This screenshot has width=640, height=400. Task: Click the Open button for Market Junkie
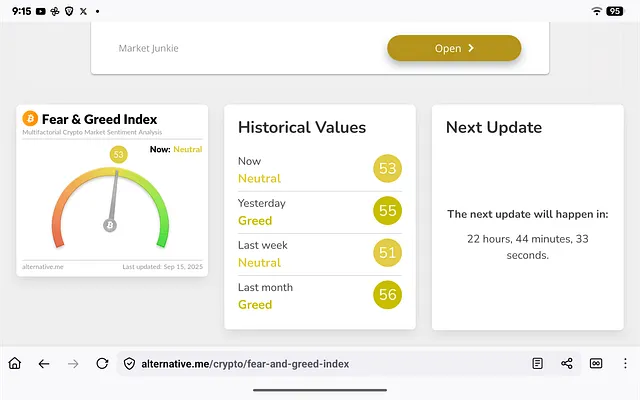point(454,48)
